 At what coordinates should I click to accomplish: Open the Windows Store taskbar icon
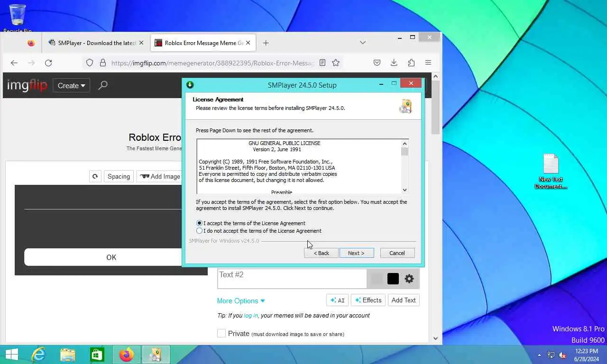tap(97, 355)
